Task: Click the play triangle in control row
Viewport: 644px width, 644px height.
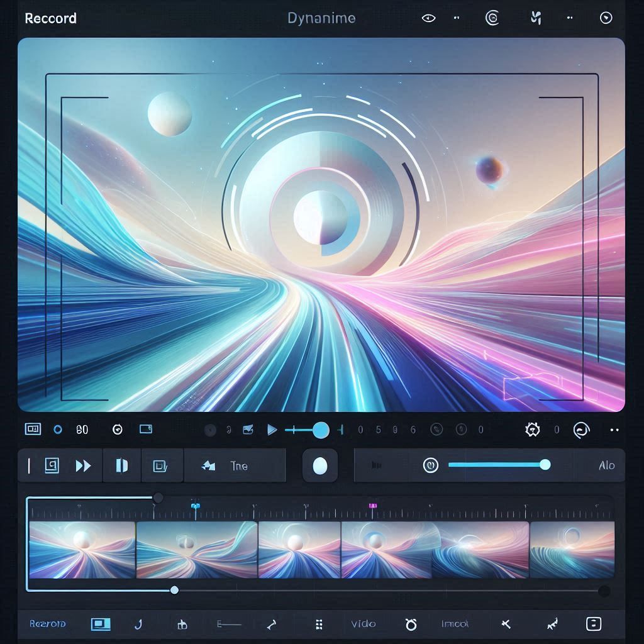Action: pyautogui.click(x=272, y=430)
